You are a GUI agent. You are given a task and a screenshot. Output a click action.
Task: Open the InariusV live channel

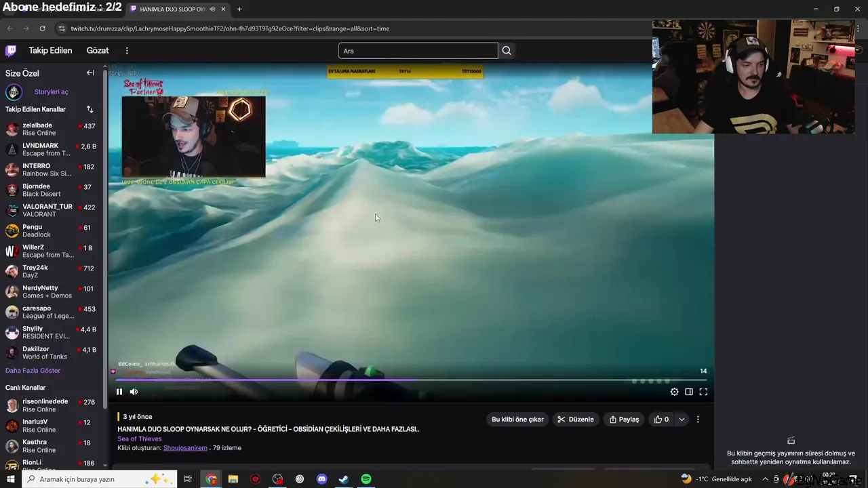pyautogui.click(x=51, y=426)
